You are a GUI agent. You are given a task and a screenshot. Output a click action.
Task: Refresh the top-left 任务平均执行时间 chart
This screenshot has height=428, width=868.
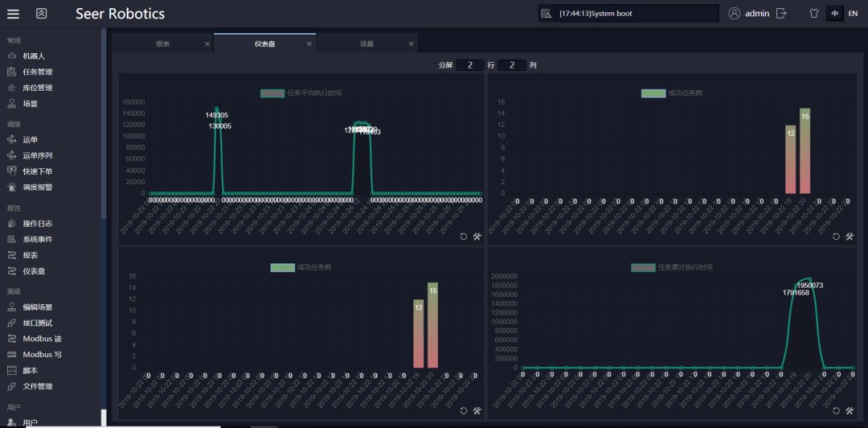464,237
